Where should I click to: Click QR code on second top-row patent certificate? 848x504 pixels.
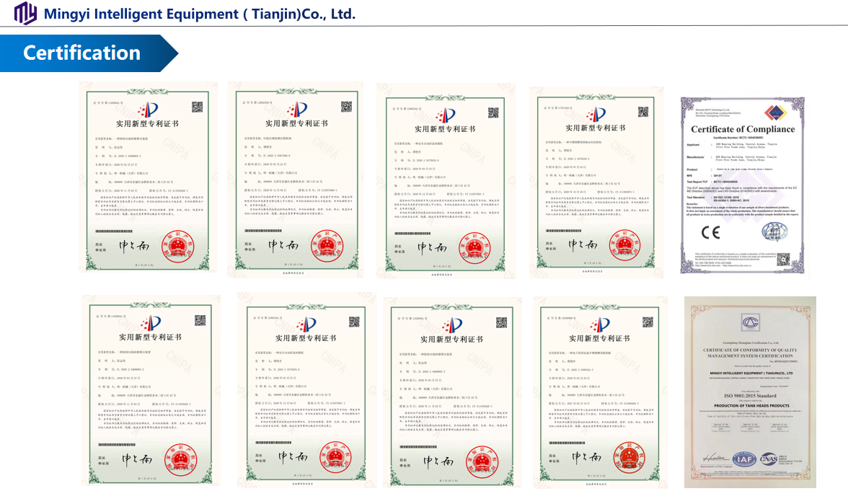pyautogui.click(x=346, y=107)
